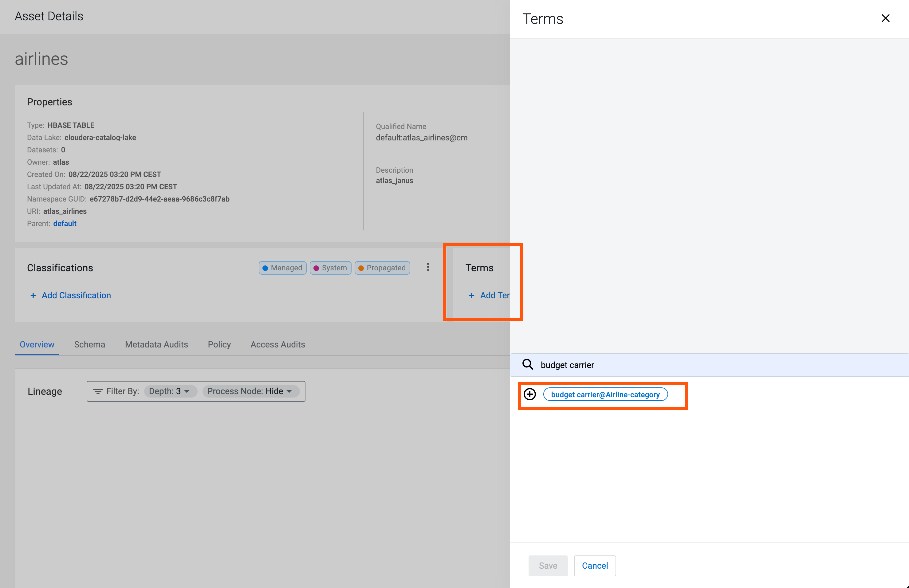
Task: Open the Classifications three-dot menu
Action: [x=428, y=267]
